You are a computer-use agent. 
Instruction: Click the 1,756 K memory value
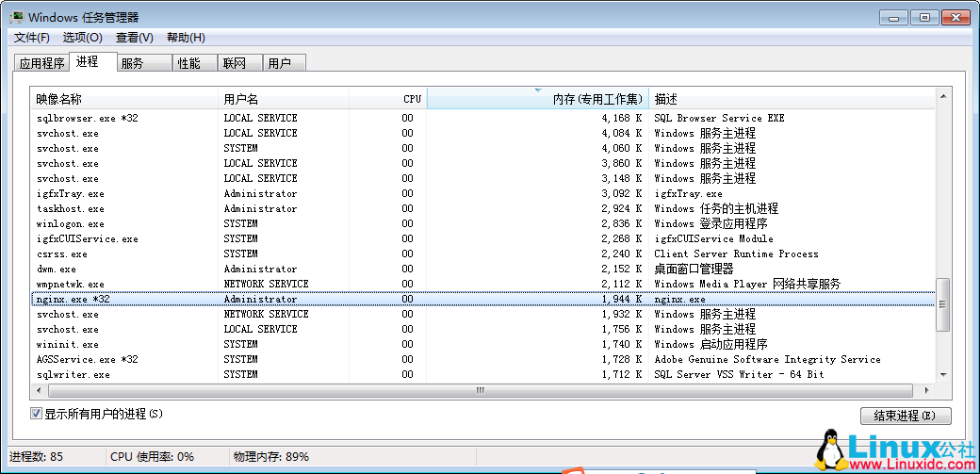(622, 329)
